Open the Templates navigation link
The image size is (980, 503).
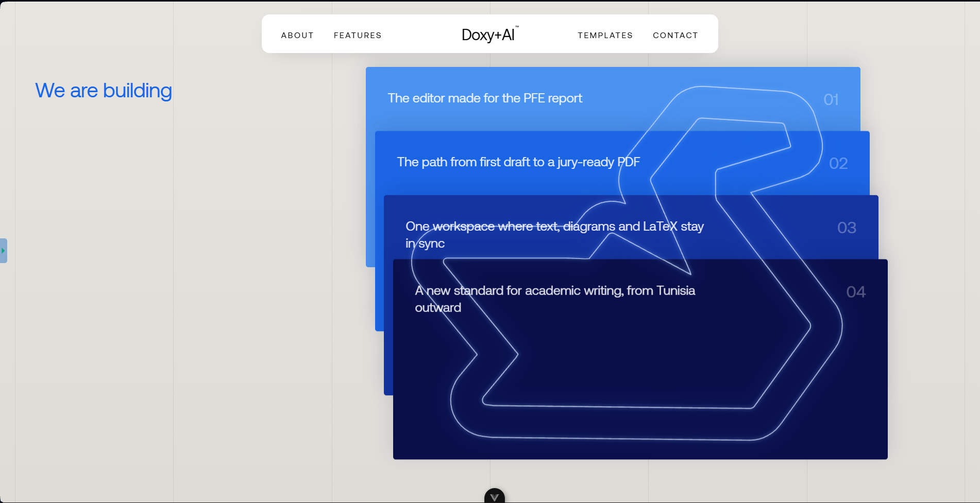pos(605,36)
